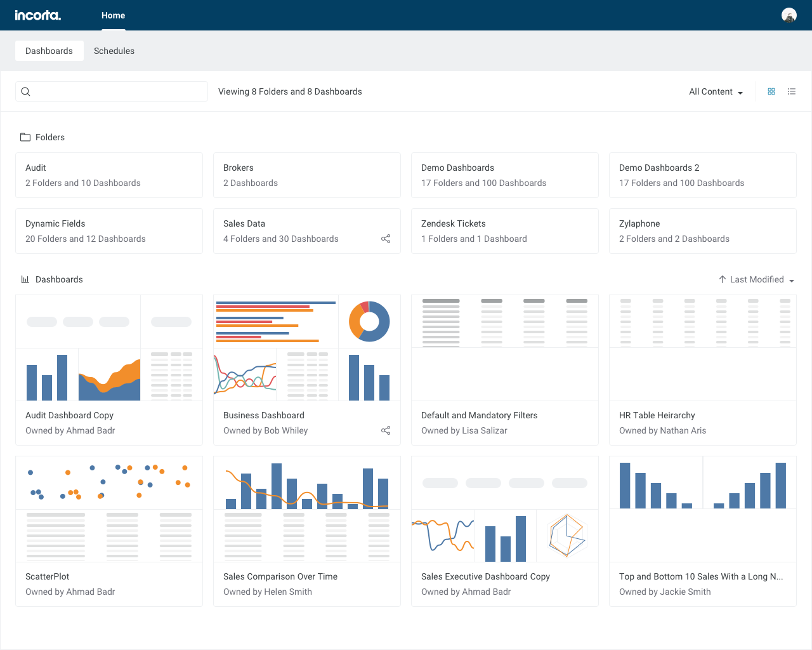Viewport: 812px width, 650px height.
Task: Expand the All Content filter dropdown
Action: pos(716,91)
